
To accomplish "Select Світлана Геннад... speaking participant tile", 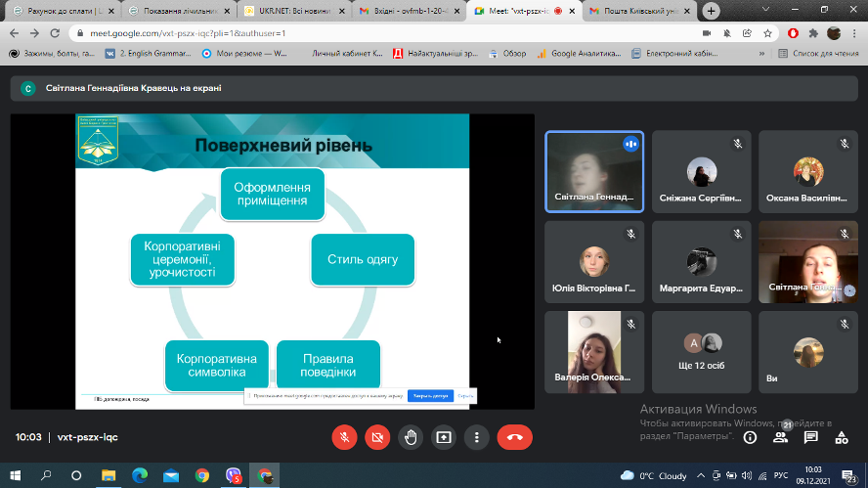I will pos(594,172).
